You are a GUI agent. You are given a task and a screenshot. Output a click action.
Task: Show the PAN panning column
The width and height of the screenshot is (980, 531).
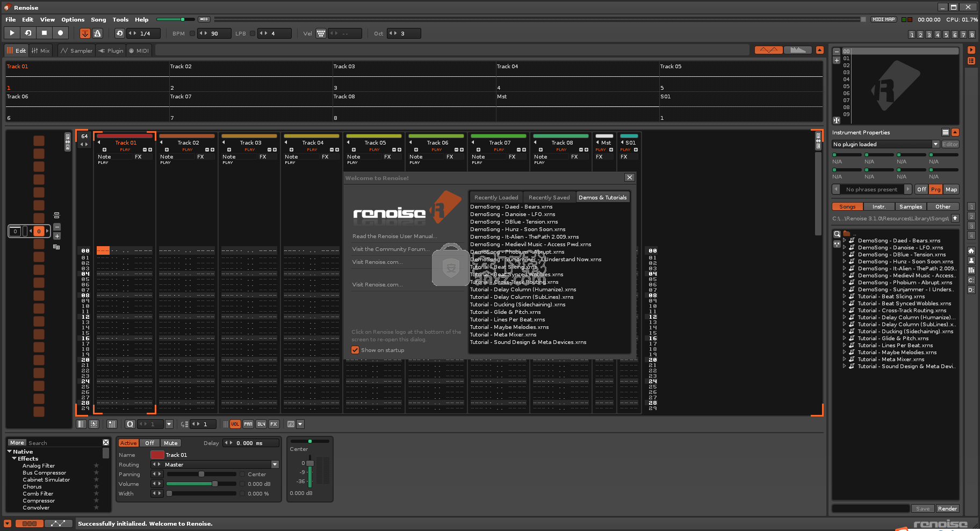[x=248, y=424]
